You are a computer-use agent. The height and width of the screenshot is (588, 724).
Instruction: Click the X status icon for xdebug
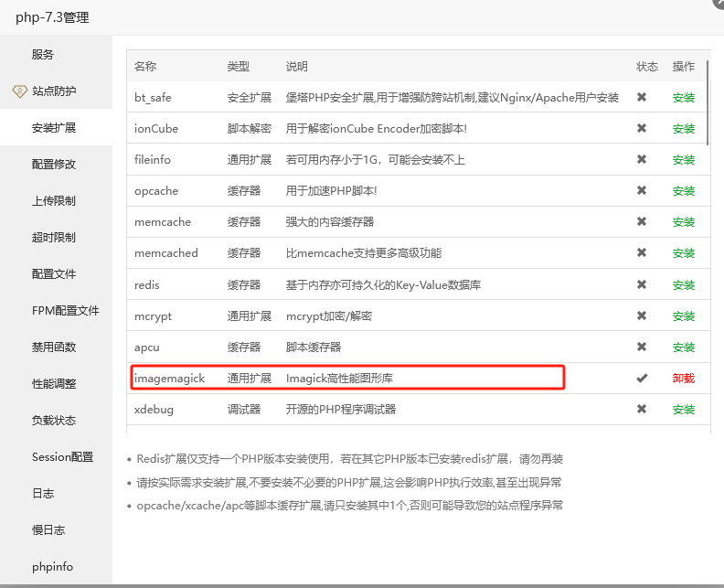(x=642, y=409)
